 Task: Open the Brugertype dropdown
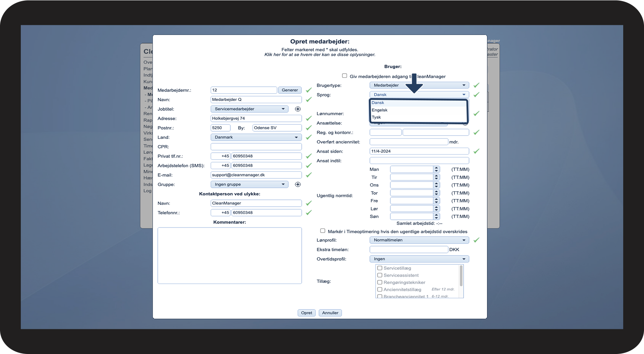(419, 85)
